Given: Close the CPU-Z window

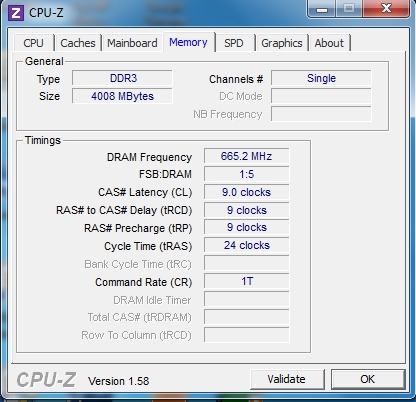Looking at the screenshot, I should [386, 9].
